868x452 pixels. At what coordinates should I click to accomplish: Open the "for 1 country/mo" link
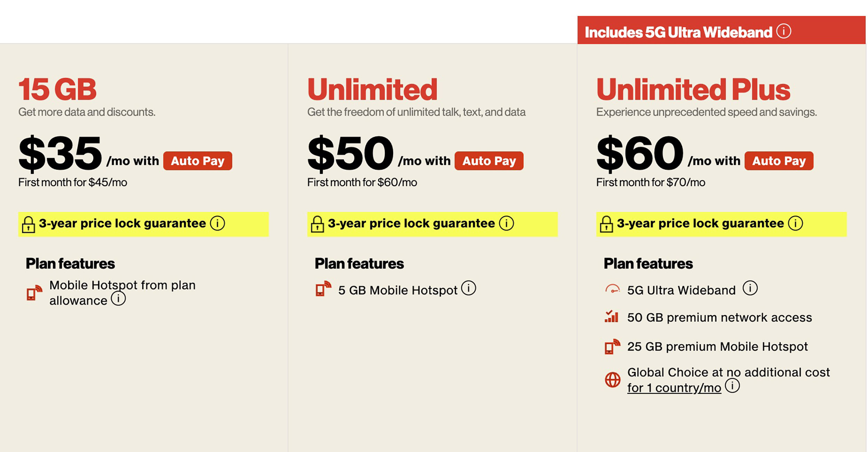tap(674, 388)
